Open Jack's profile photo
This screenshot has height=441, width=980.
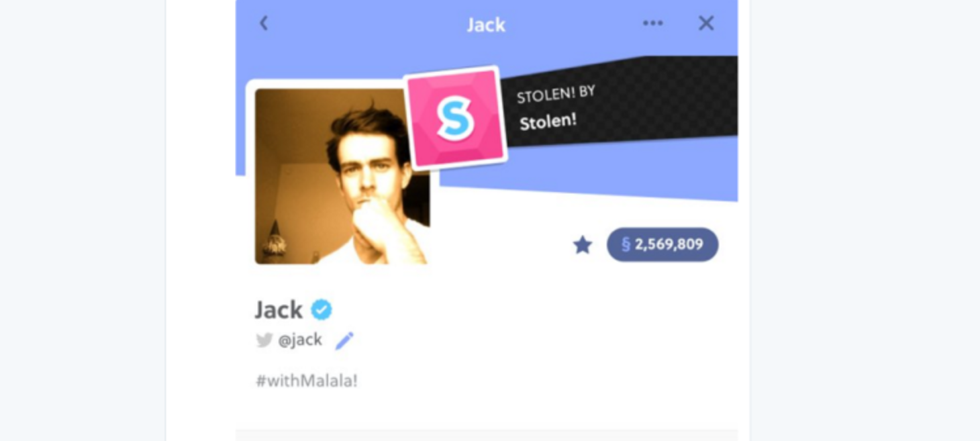pyautogui.click(x=342, y=176)
